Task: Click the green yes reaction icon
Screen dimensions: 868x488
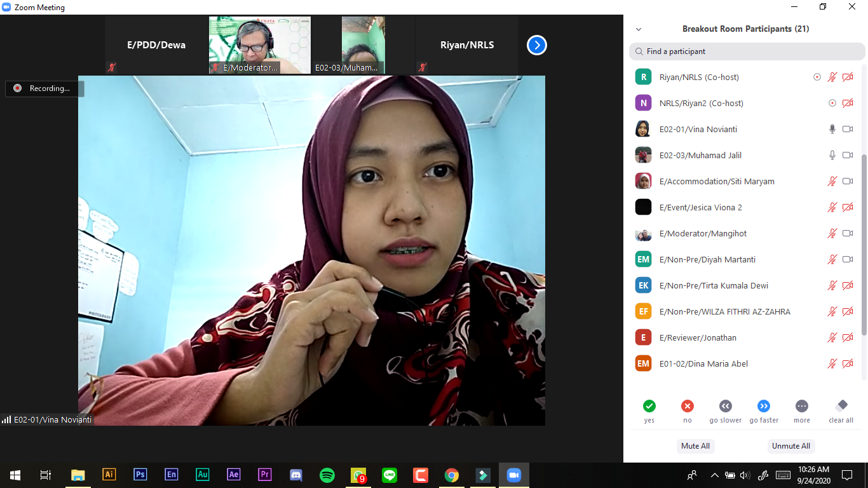Action: click(x=649, y=406)
